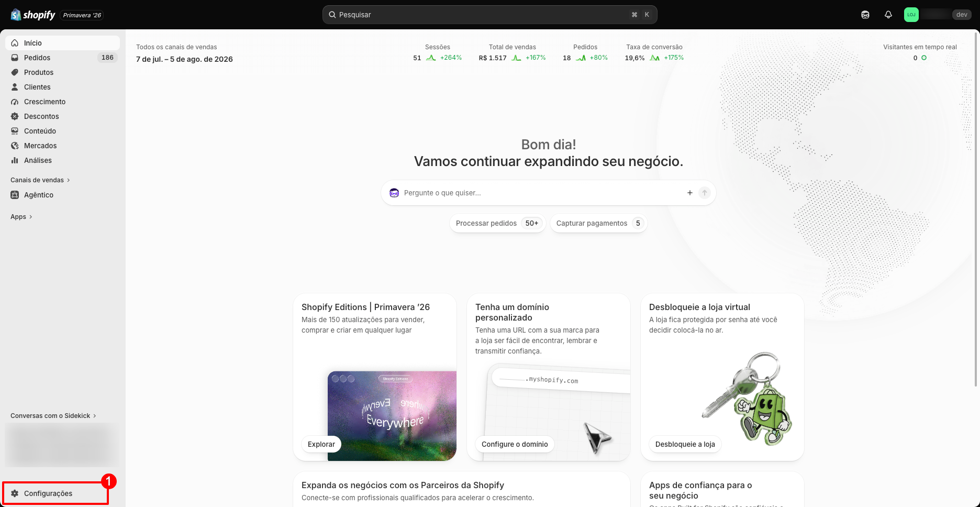980x507 pixels.
Task: Expand the Apps section
Action: click(x=21, y=217)
